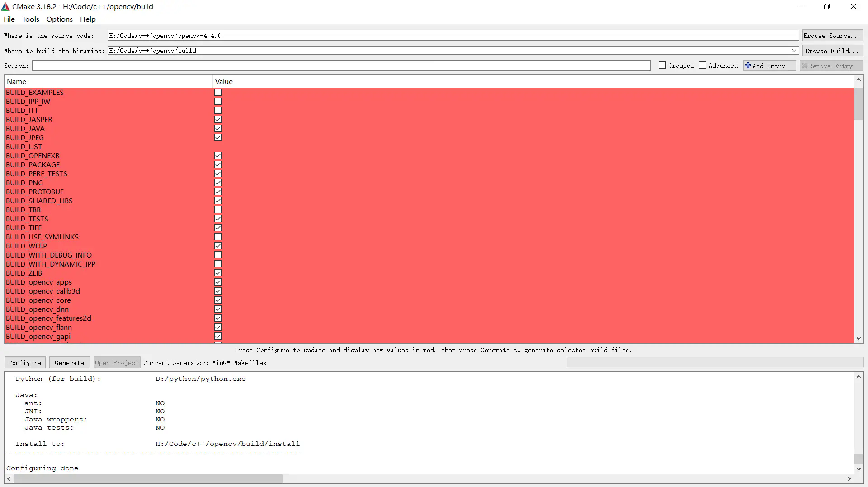The height and width of the screenshot is (487, 868).
Task: Select the BUILD_LIST entry name
Action: point(24,146)
